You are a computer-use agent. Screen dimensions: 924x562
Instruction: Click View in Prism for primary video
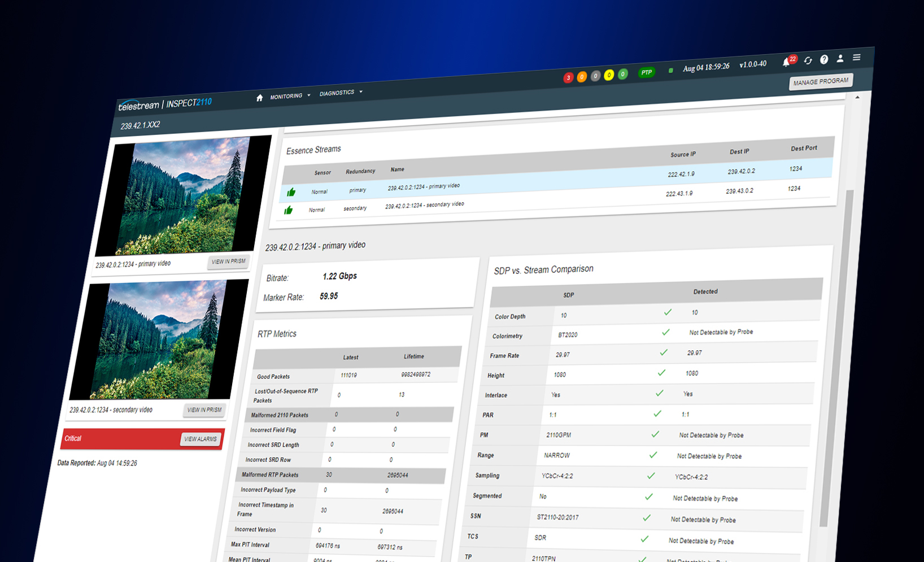(228, 262)
